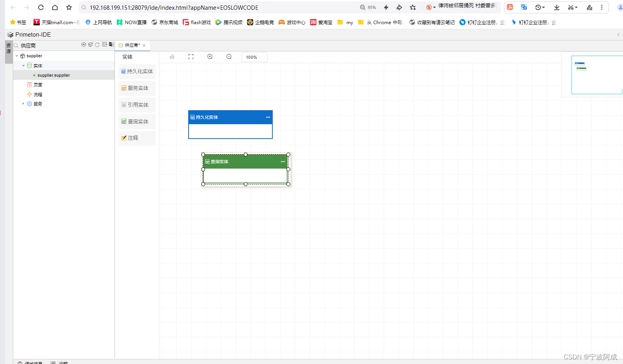Image resolution: width=623 pixels, height=364 pixels.
Task: Open the 京东商城 bookmark
Action: [165, 22]
